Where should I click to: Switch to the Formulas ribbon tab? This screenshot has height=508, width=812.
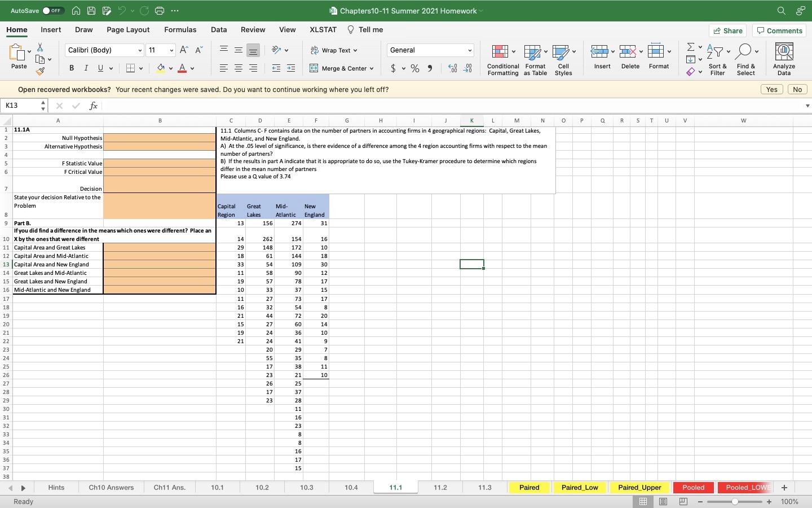[180, 30]
